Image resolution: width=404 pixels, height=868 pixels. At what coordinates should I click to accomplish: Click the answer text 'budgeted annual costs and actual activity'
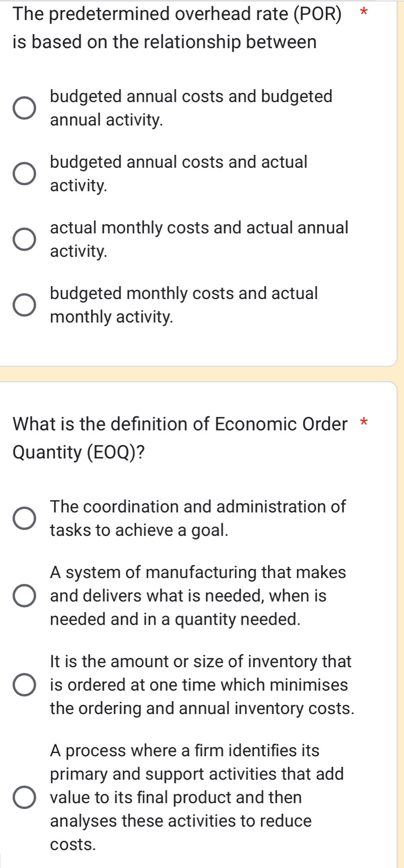(x=179, y=174)
